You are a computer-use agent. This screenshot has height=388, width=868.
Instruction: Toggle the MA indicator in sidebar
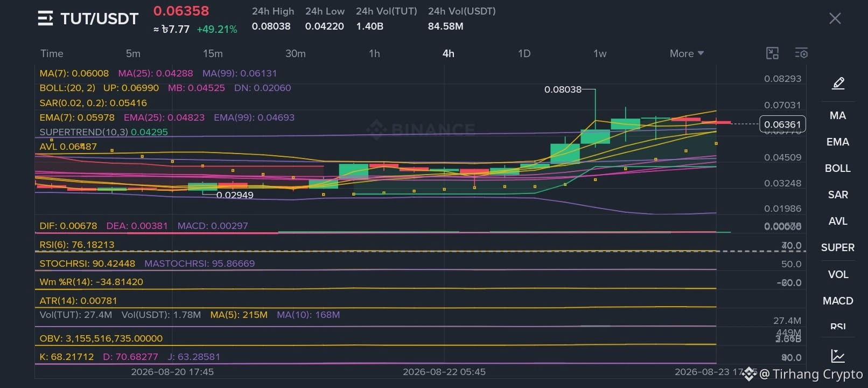(x=838, y=115)
